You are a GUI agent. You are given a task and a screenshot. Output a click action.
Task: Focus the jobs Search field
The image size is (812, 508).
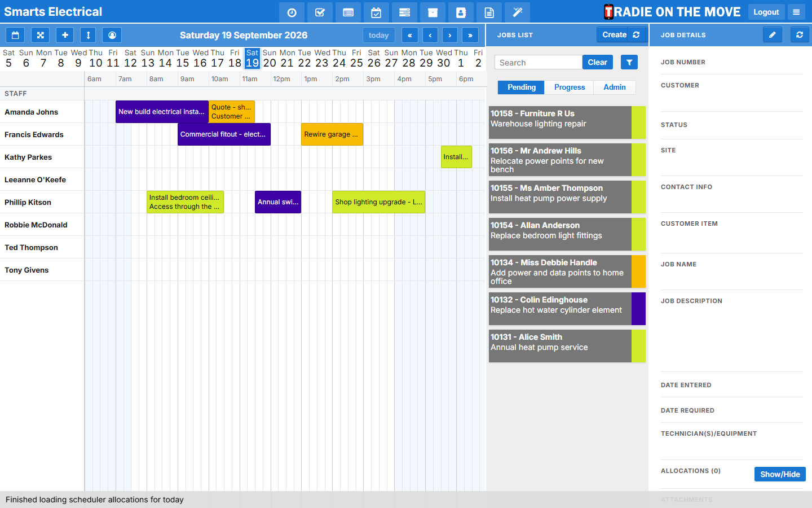tap(538, 62)
